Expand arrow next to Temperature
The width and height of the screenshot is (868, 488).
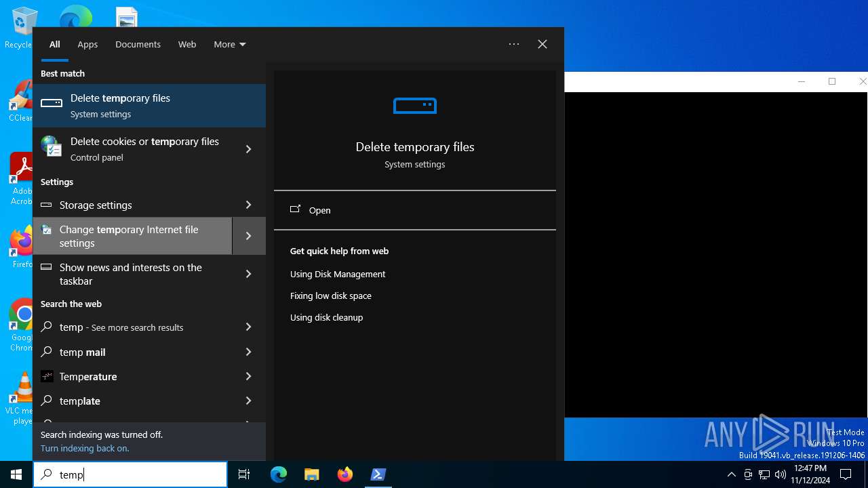248,376
